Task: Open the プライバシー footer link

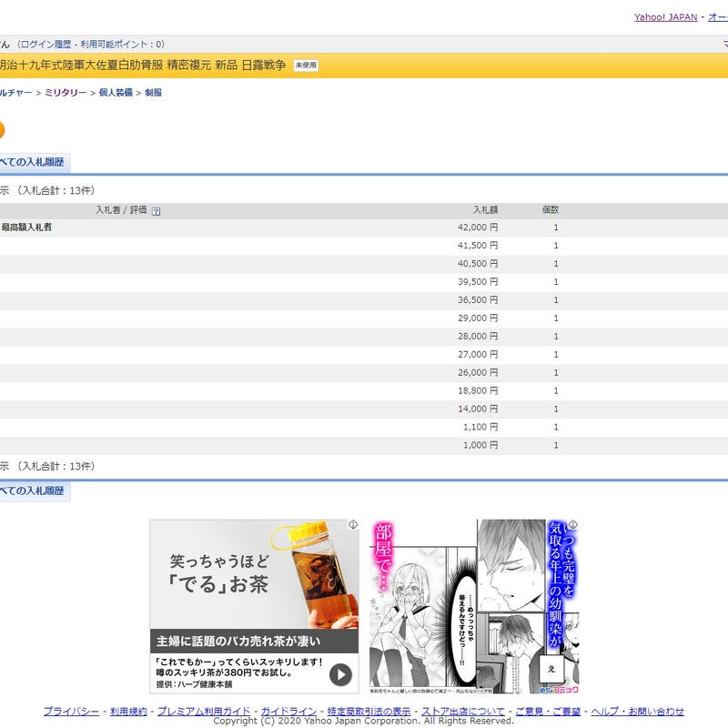Action: [72, 712]
